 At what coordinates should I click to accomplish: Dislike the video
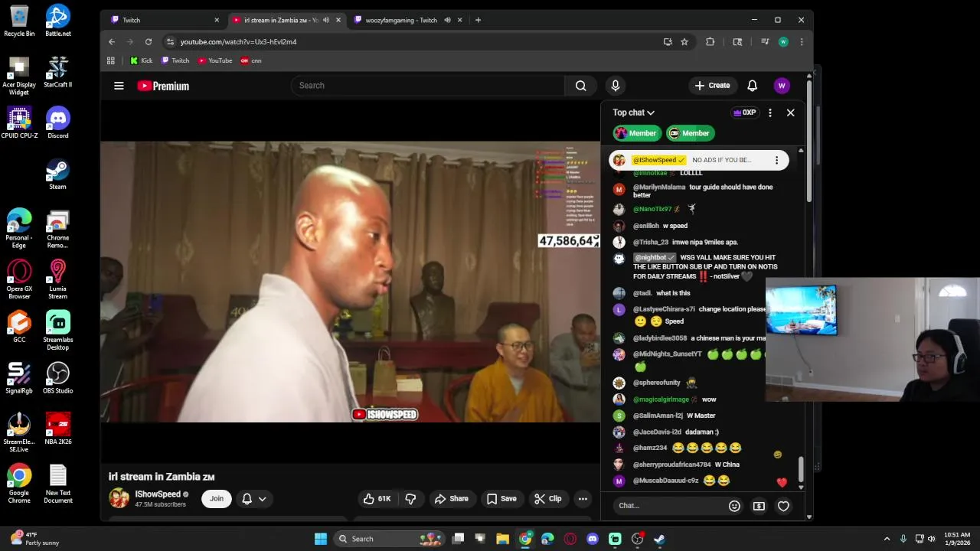pyautogui.click(x=410, y=499)
